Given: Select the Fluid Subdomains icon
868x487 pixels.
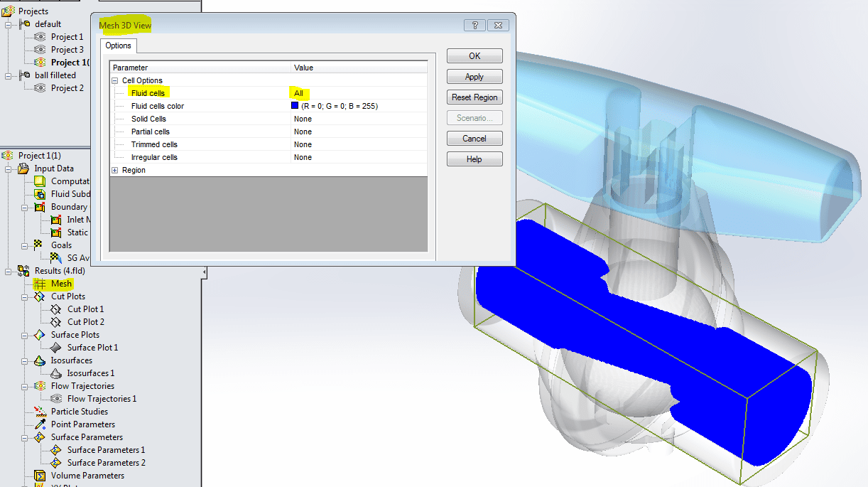Looking at the screenshot, I should coord(40,194).
